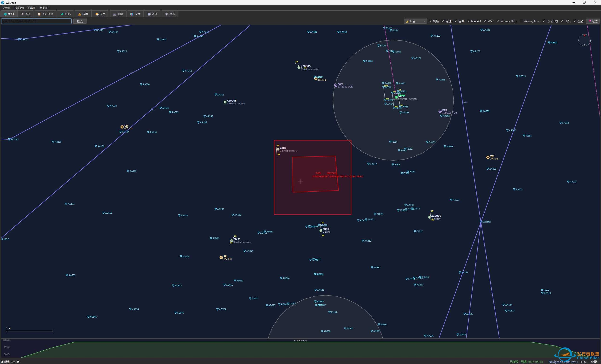Image resolution: width=601 pixels, height=364 pixels.
Task: Open the 视图(V) menu
Action: tap(19, 8)
